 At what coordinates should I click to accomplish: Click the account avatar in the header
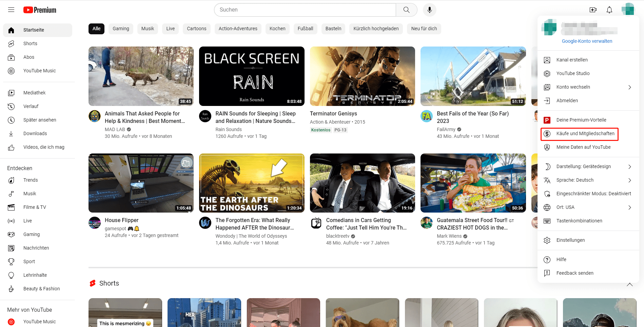click(628, 9)
